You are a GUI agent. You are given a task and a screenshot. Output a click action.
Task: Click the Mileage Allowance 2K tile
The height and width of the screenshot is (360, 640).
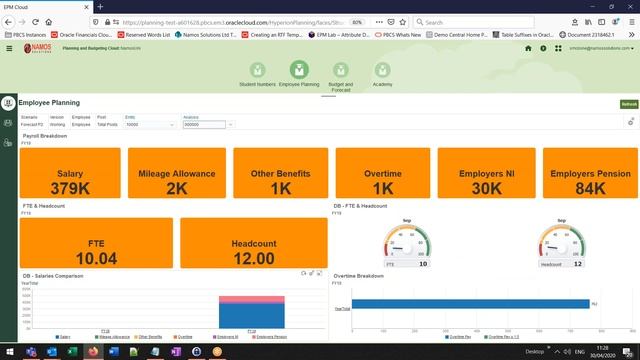click(177, 173)
